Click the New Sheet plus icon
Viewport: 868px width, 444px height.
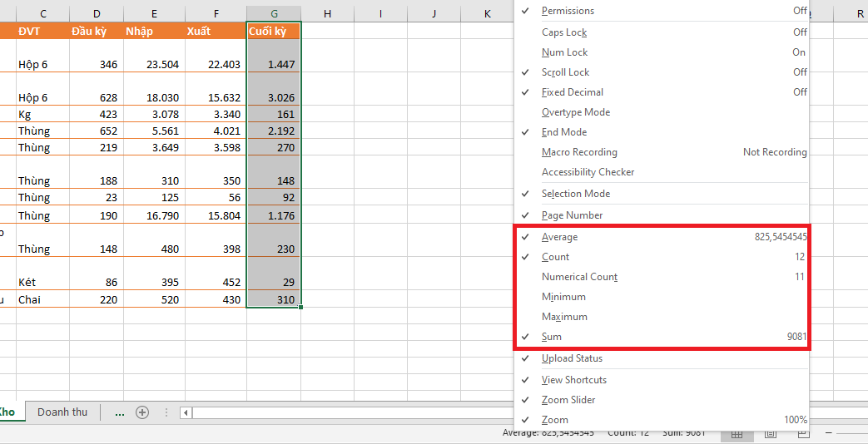pos(142,412)
